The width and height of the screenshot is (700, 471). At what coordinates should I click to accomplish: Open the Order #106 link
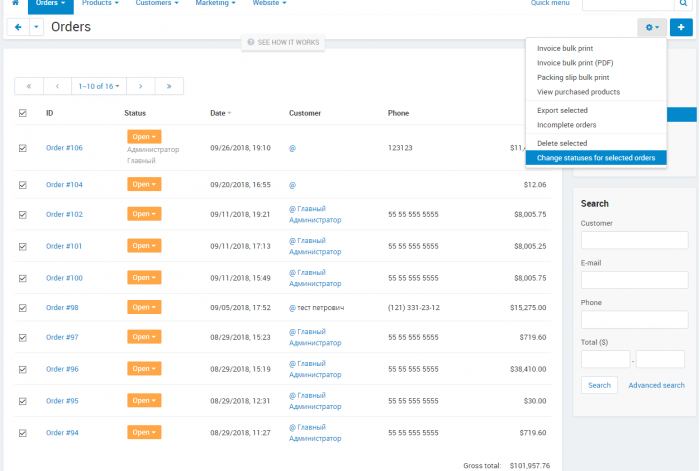point(64,148)
